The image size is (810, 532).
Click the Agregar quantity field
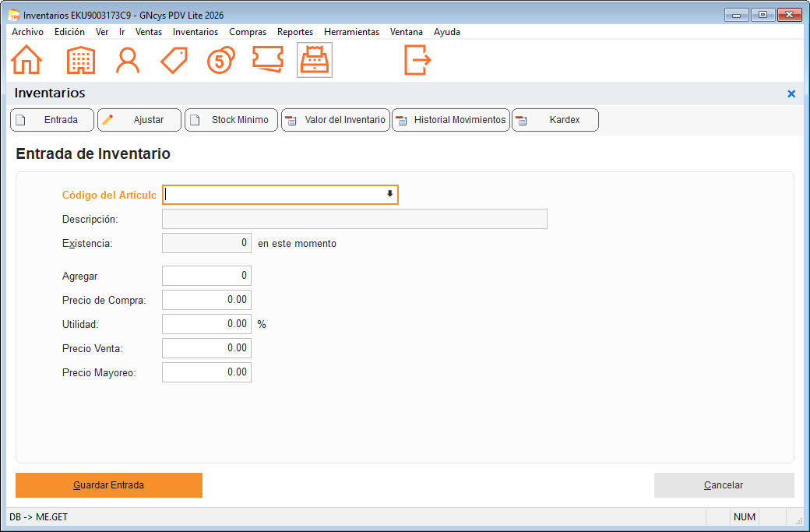206,276
